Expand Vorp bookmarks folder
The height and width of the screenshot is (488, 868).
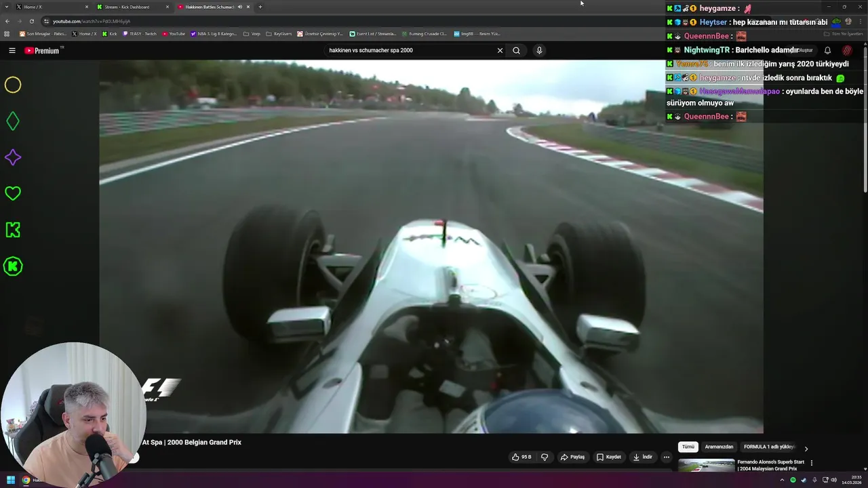click(252, 33)
